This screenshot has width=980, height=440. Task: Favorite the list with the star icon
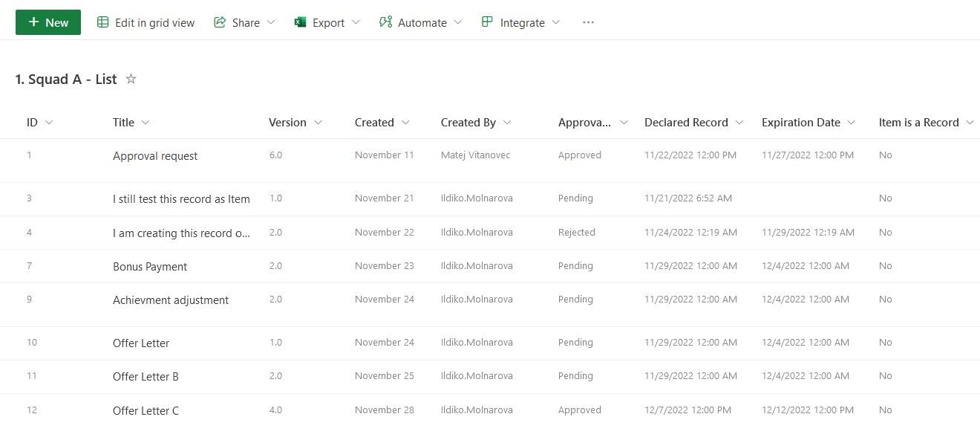coord(131,79)
